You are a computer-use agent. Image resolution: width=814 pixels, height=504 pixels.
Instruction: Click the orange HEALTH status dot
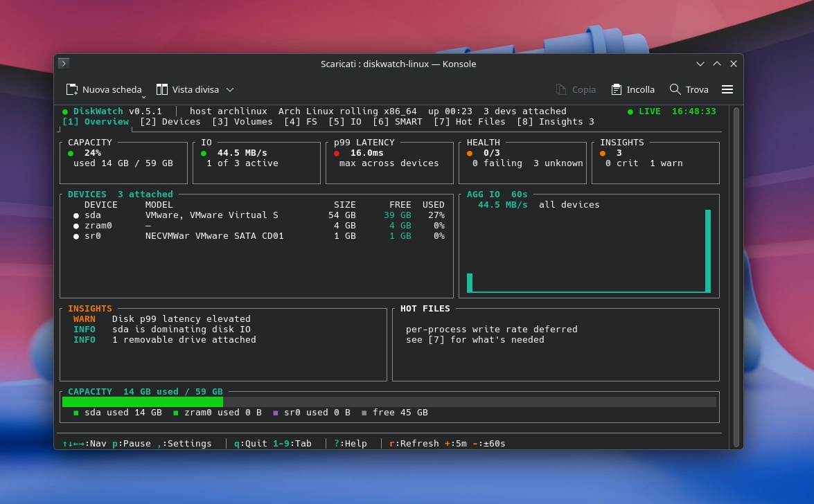[469, 153]
